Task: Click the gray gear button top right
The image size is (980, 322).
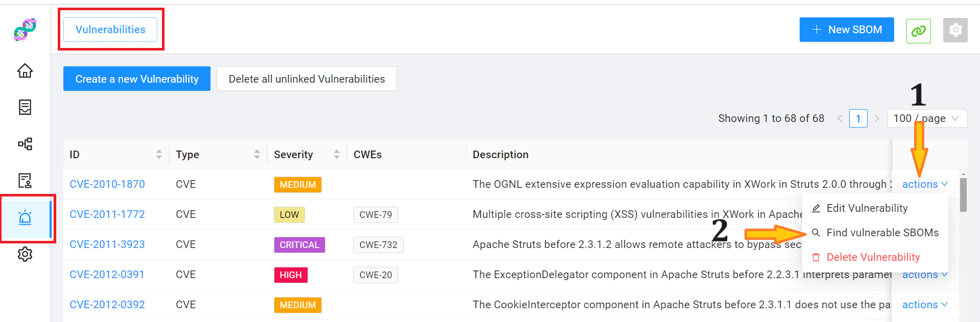Action: [x=955, y=30]
